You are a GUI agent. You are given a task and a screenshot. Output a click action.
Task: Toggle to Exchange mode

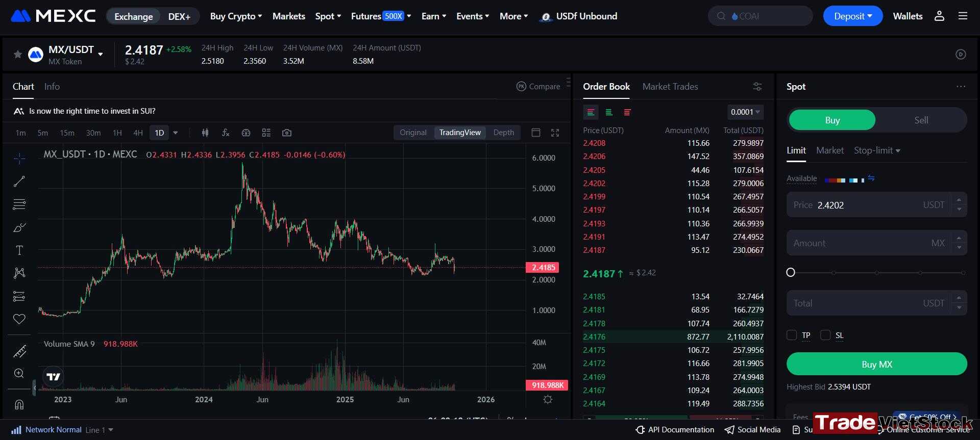coord(134,16)
